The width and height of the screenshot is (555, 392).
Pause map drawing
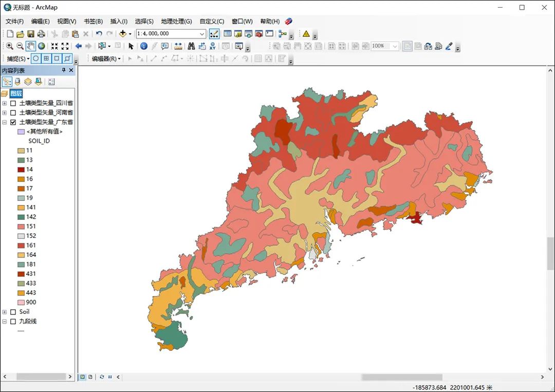pos(110,377)
